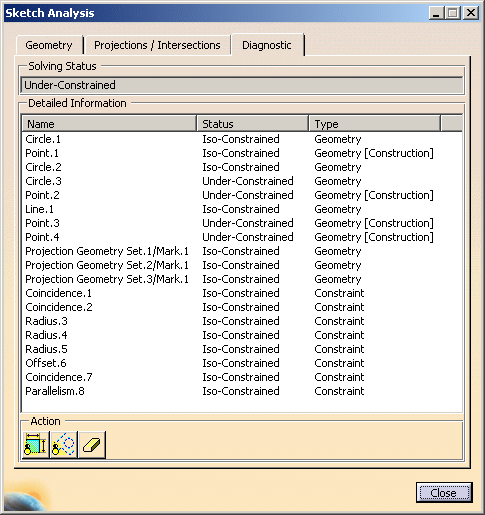The height and width of the screenshot is (515, 485).
Task: Minimize the Sketch Analysis window
Action: [x=436, y=13]
